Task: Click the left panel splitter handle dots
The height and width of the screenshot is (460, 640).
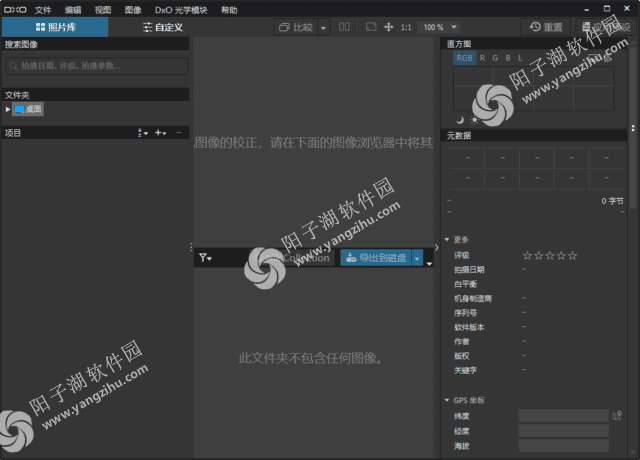Action: pyautogui.click(x=191, y=247)
